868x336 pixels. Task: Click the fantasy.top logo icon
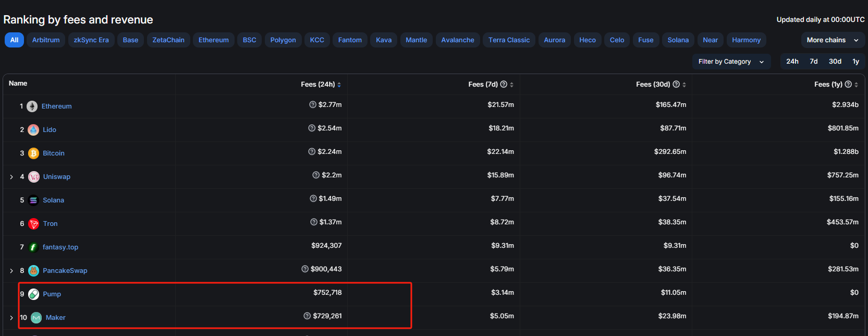pos(33,247)
